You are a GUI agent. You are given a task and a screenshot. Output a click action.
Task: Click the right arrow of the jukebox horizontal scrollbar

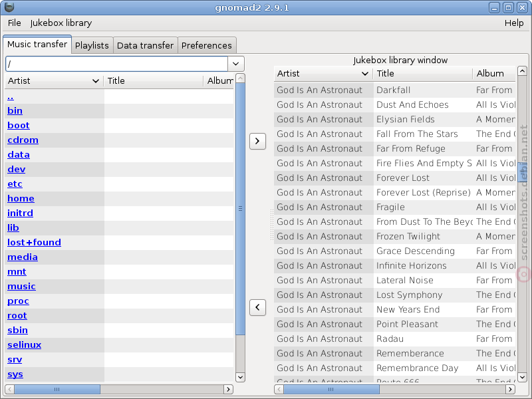(510, 389)
